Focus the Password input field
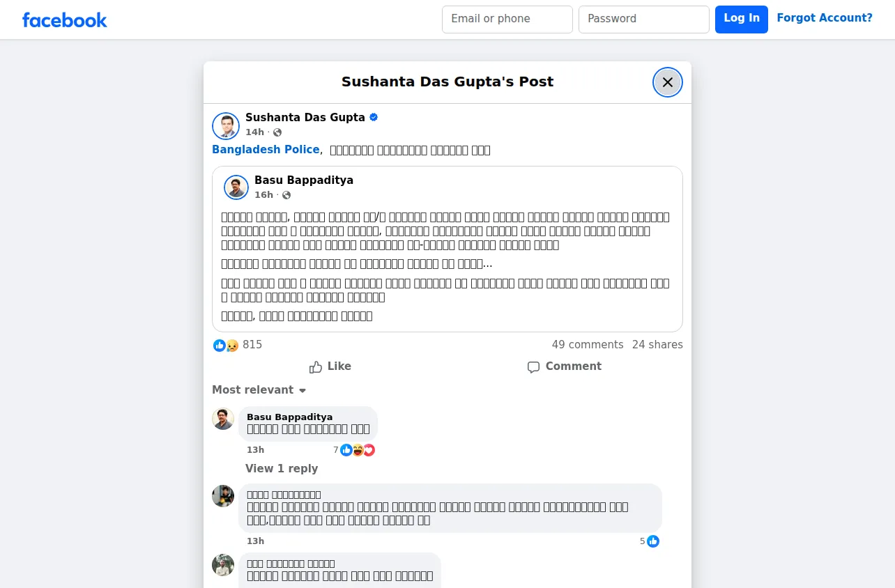The image size is (895, 588). point(644,20)
